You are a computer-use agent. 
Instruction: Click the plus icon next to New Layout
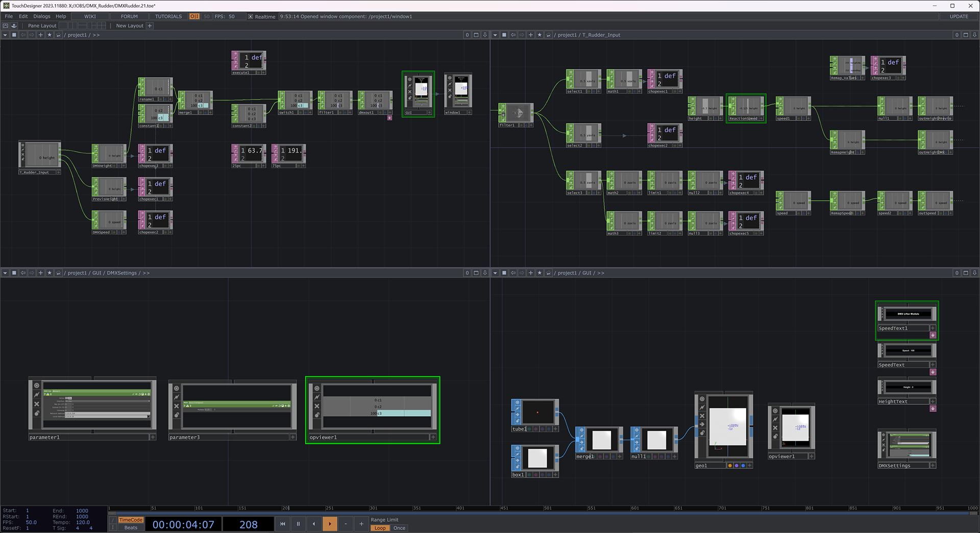[x=150, y=26]
